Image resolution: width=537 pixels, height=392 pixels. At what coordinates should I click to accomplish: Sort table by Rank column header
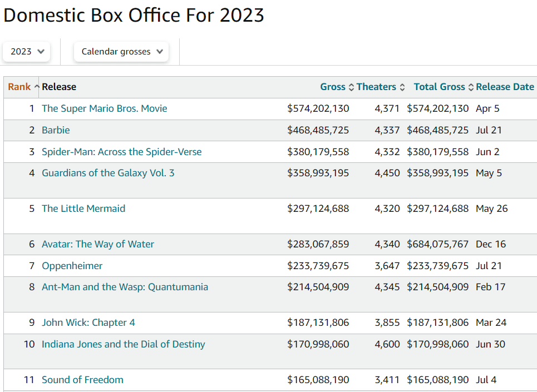click(20, 87)
